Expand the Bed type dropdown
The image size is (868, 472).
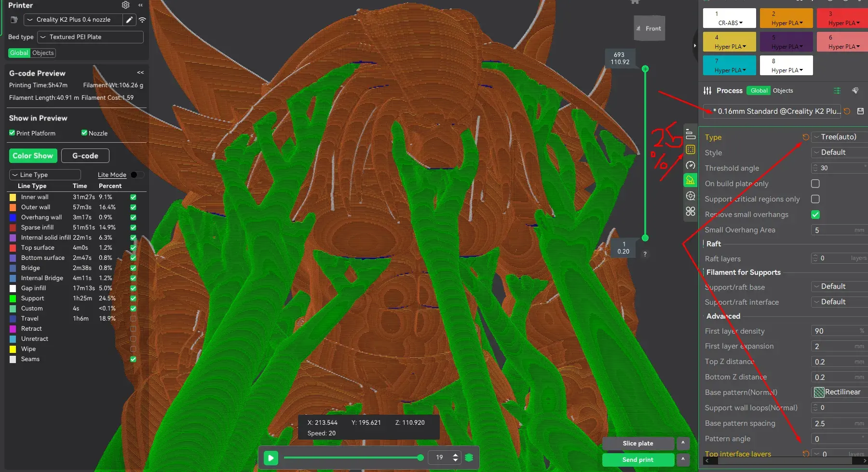91,37
